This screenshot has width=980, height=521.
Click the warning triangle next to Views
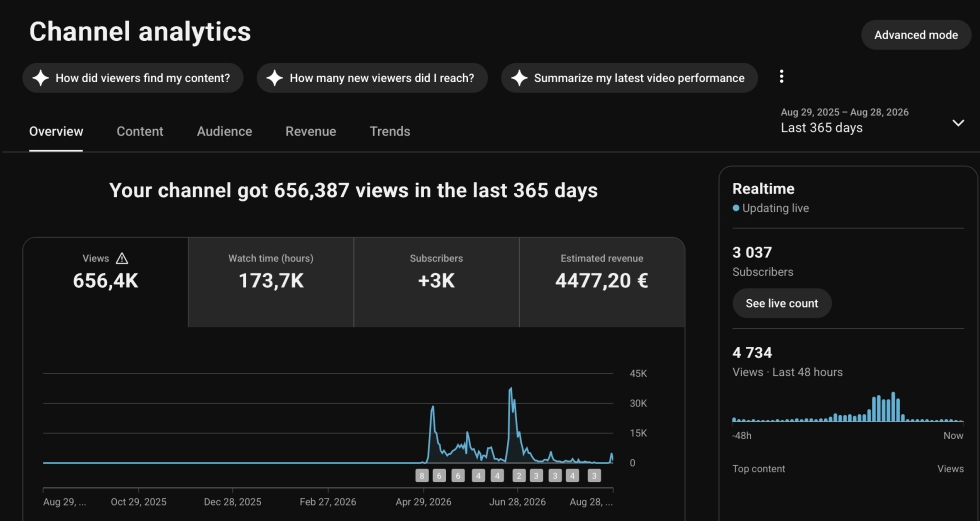coord(122,259)
